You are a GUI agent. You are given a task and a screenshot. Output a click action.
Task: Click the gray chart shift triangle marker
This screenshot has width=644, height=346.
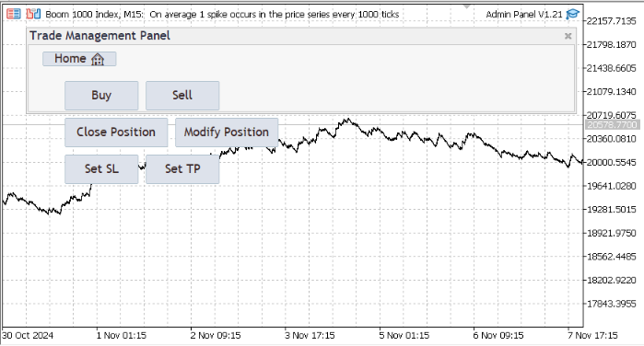[x=466, y=6]
